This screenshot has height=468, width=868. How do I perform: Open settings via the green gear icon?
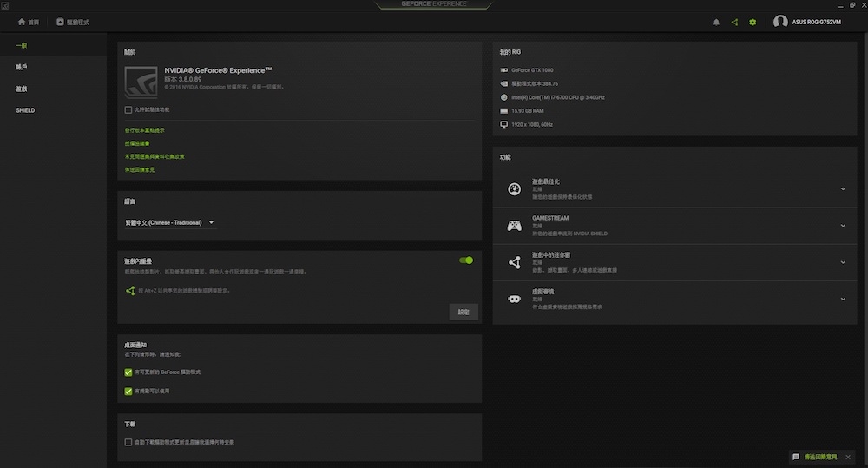point(753,22)
